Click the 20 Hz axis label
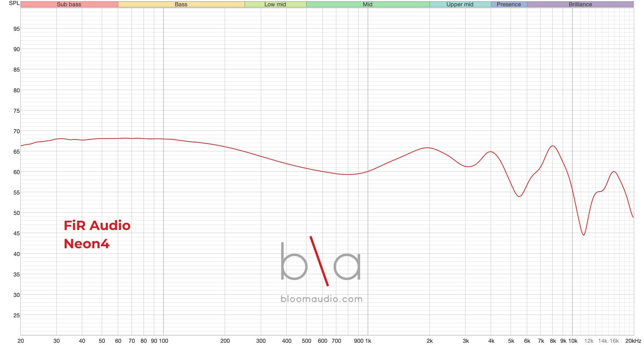Viewport: 644px width, 345px height. (x=21, y=341)
